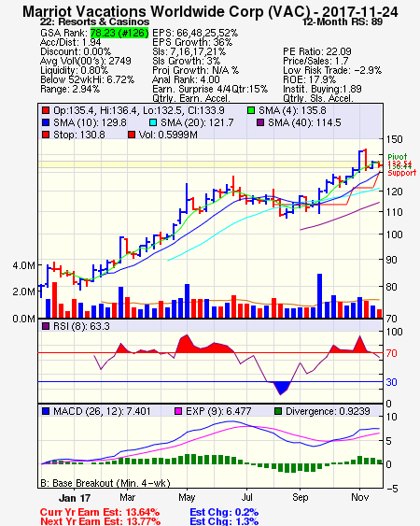Click the 'Next Yr Earn Est: 13.77%' text
Screen dimensions: 420x526
100,521
